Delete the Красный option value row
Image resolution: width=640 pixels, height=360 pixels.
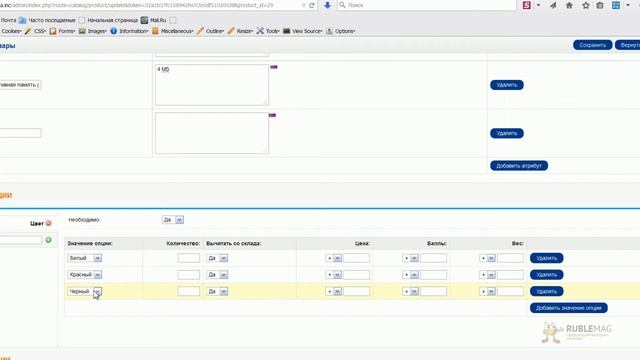click(x=547, y=275)
